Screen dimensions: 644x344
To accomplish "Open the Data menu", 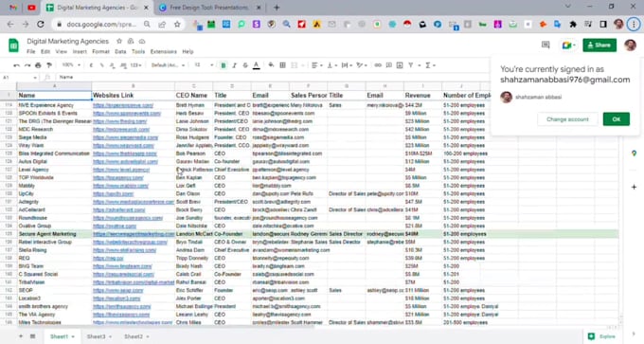I will (x=120, y=52).
